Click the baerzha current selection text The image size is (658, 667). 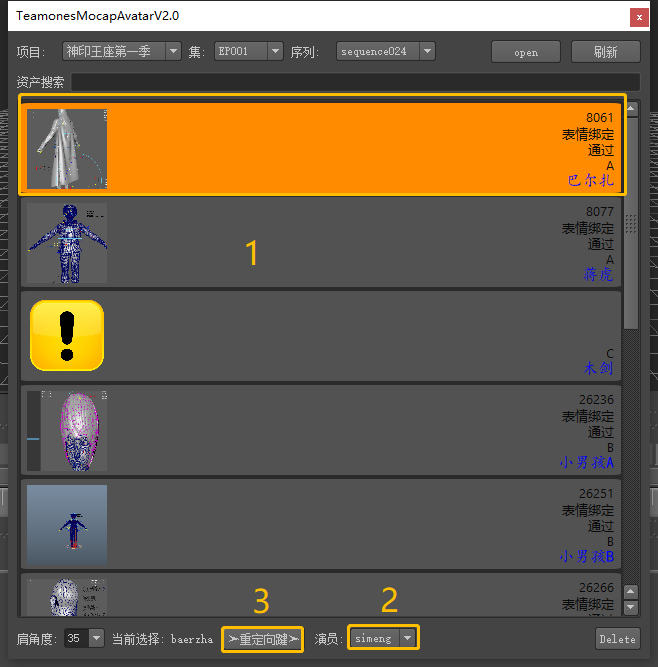192,639
